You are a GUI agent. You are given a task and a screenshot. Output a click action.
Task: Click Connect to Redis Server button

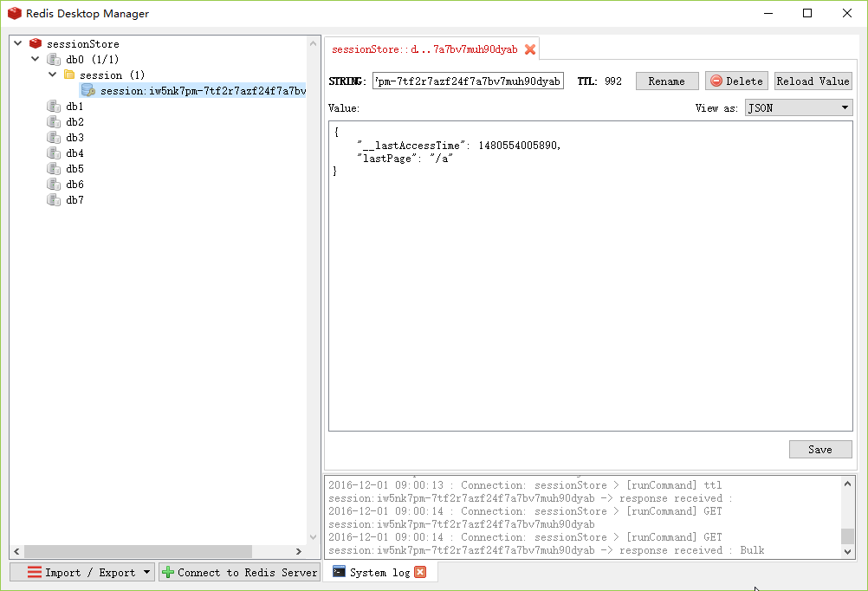[240, 572]
